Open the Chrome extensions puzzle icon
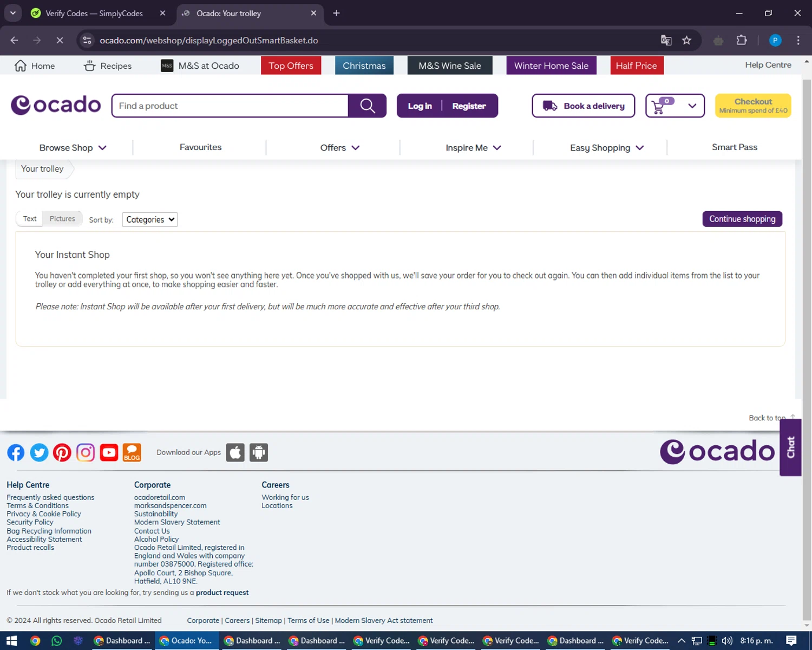812x650 pixels. point(742,40)
